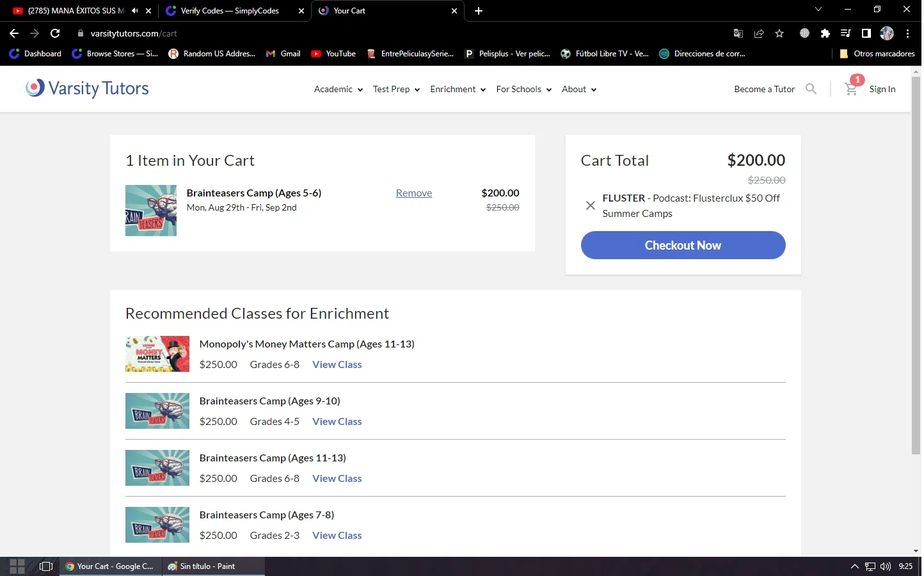The image size is (924, 576).
Task: Expand the Academic menu
Action: coord(339,90)
